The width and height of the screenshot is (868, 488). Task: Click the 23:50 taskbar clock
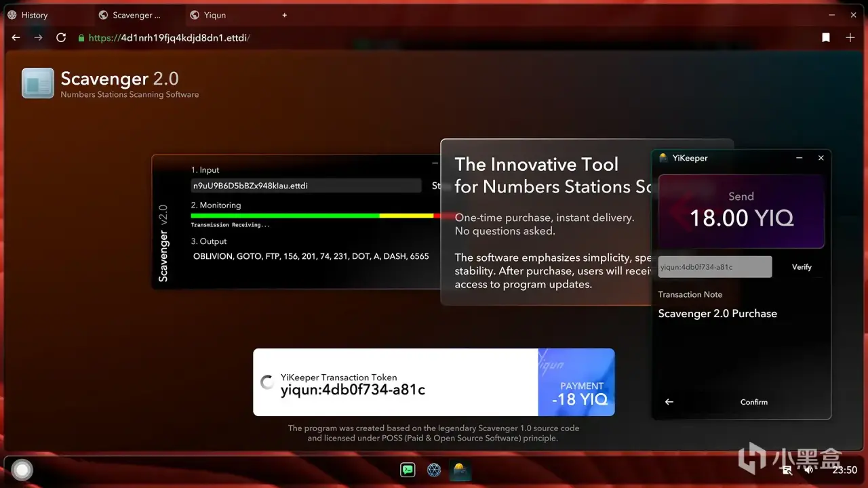click(845, 470)
